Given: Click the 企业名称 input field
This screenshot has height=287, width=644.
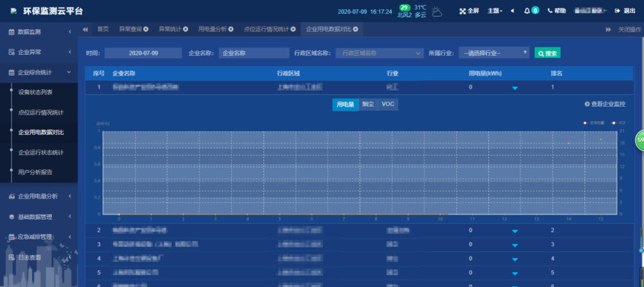Looking at the screenshot, I should [x=254, y=53].
